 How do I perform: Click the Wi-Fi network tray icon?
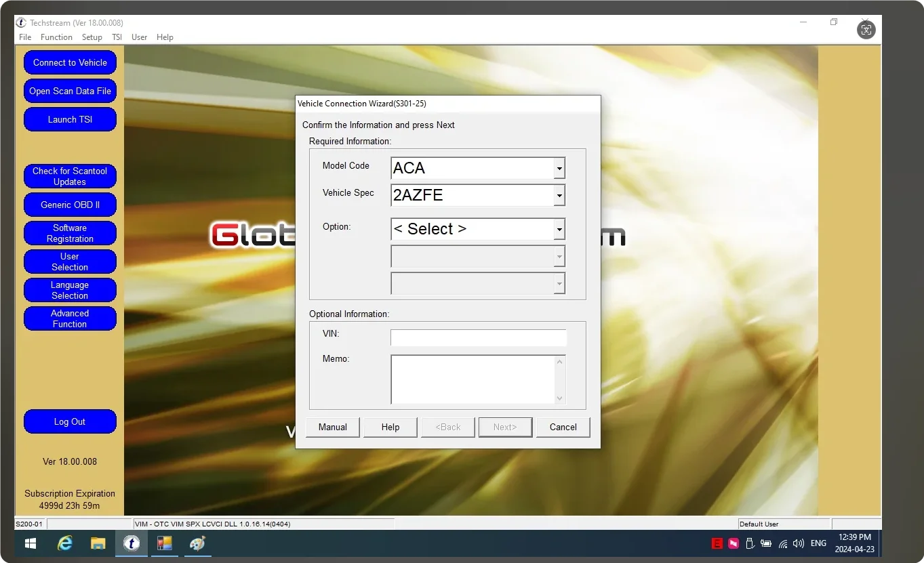click(783, 543)
